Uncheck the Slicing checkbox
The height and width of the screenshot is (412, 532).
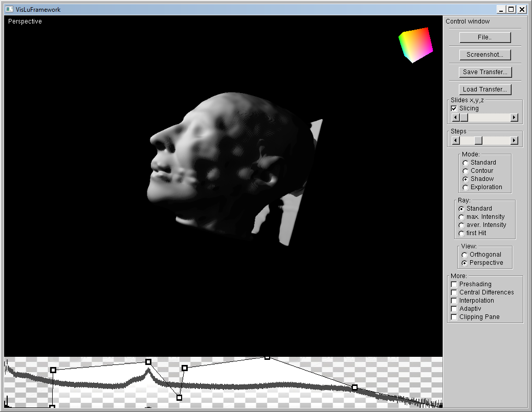(454, 108)
